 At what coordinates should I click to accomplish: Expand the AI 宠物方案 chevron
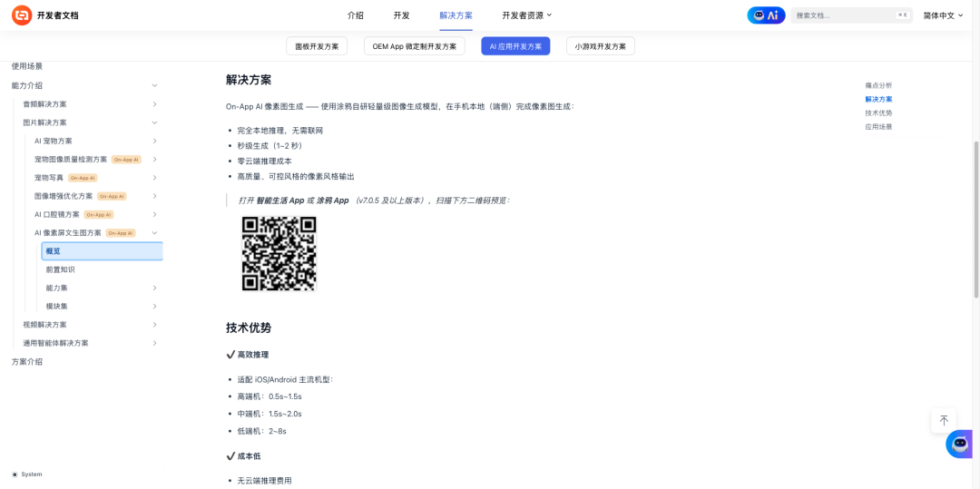(x=154, y=142)
